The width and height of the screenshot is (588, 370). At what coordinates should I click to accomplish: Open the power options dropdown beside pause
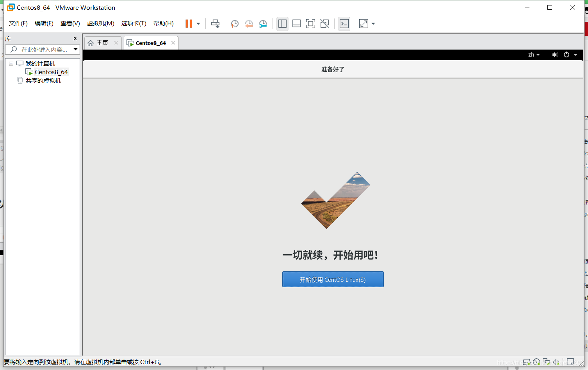coord(198,24)
